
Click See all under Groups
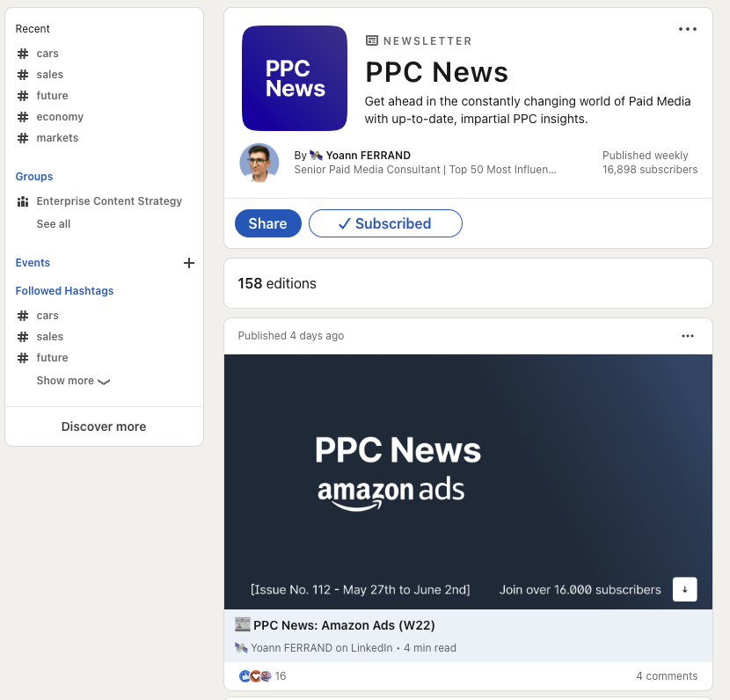click(54, 224)
